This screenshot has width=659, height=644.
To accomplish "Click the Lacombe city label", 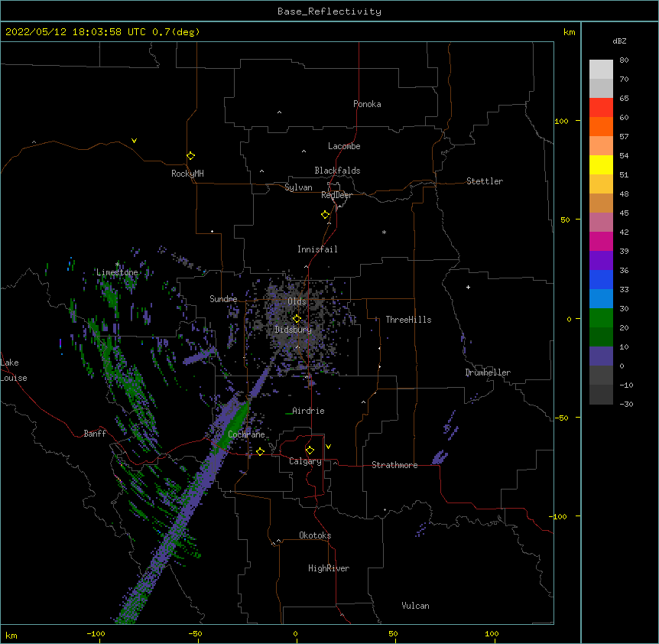I will pyautogui.click(x=344, y=146).
